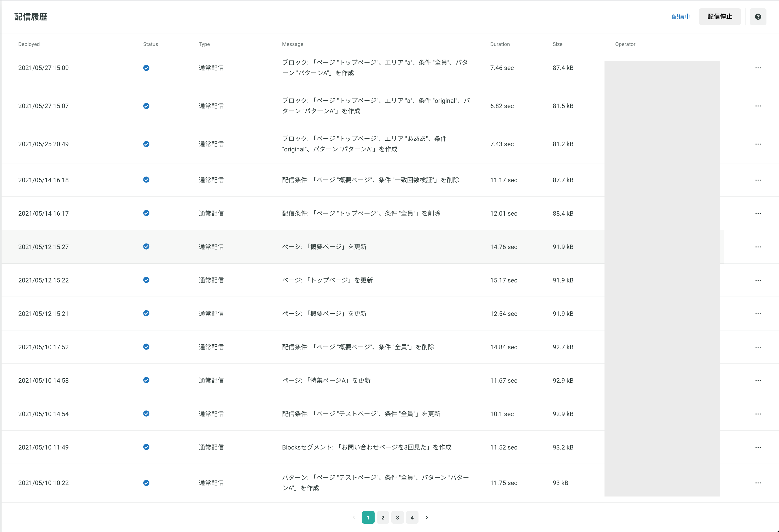Open more options for 2021/05/12 15:22 row
779x532 pixels.
758,280
